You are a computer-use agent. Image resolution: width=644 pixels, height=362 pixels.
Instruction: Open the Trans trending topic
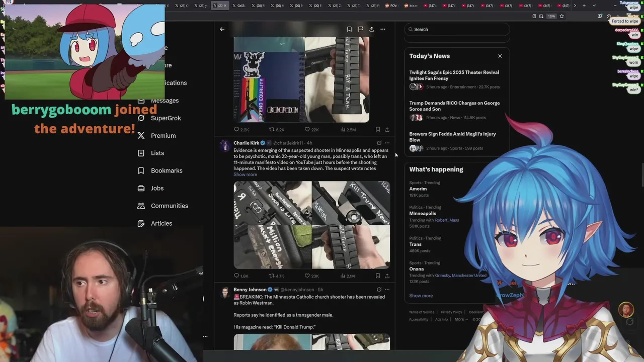tap(415, 244)
